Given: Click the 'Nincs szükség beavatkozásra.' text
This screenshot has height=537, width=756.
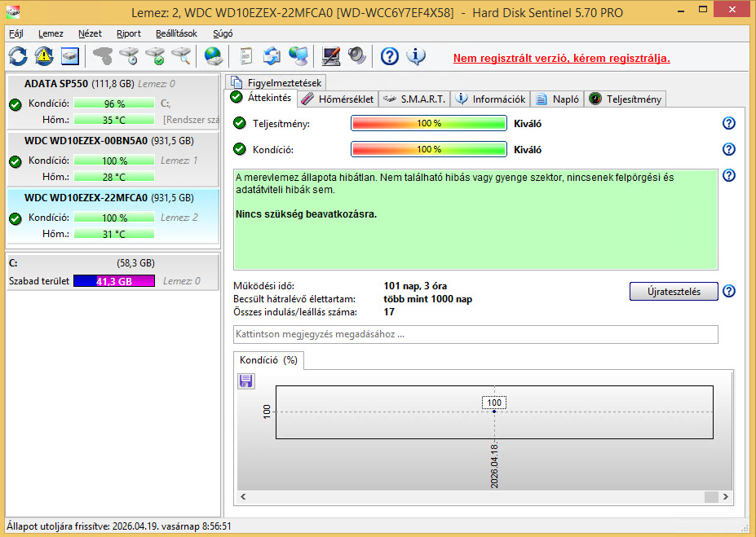Looking at the screenshot, I should (x=306, y=214).
